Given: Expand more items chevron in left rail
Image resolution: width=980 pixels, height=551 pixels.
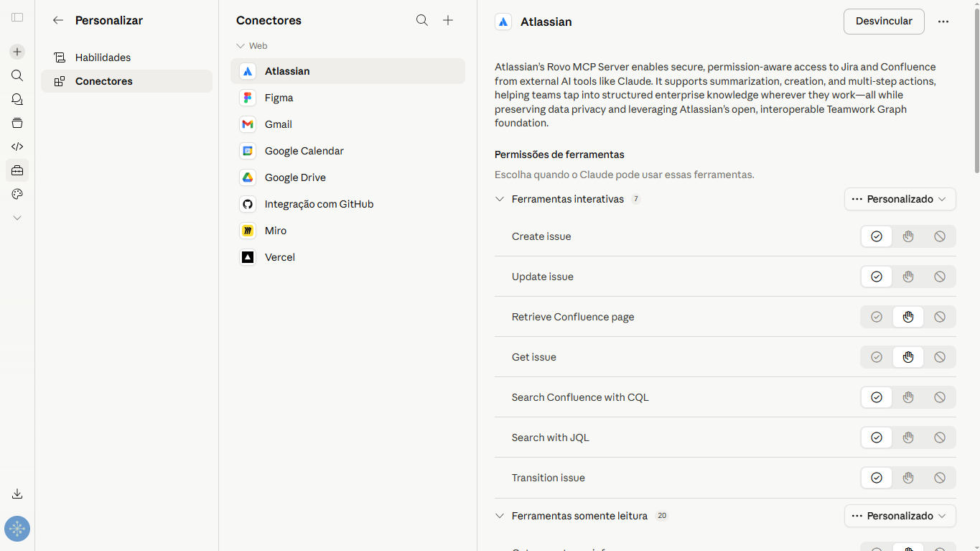Looking at the screenshot, I should coord(17,218).
